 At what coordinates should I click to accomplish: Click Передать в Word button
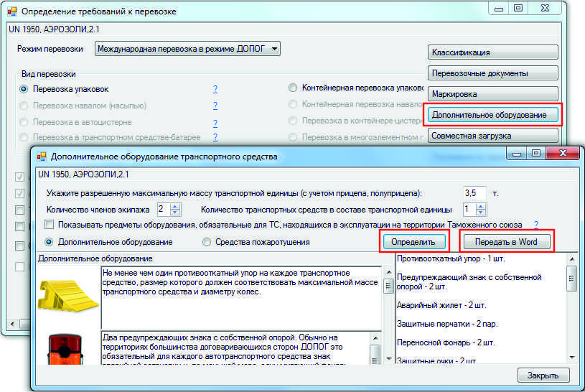tap(507, 241)
